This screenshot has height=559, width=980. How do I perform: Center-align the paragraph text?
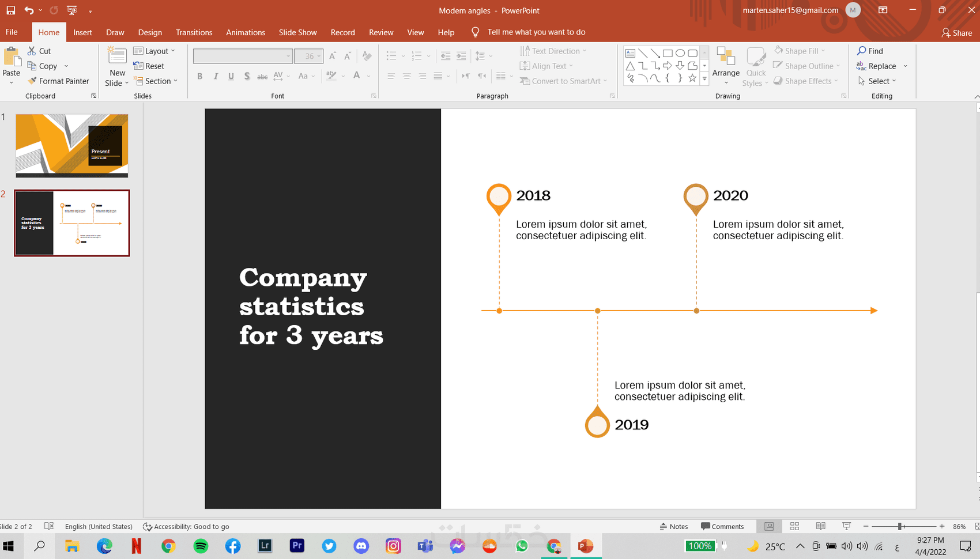pyautogui.click(x=407, y=75)
